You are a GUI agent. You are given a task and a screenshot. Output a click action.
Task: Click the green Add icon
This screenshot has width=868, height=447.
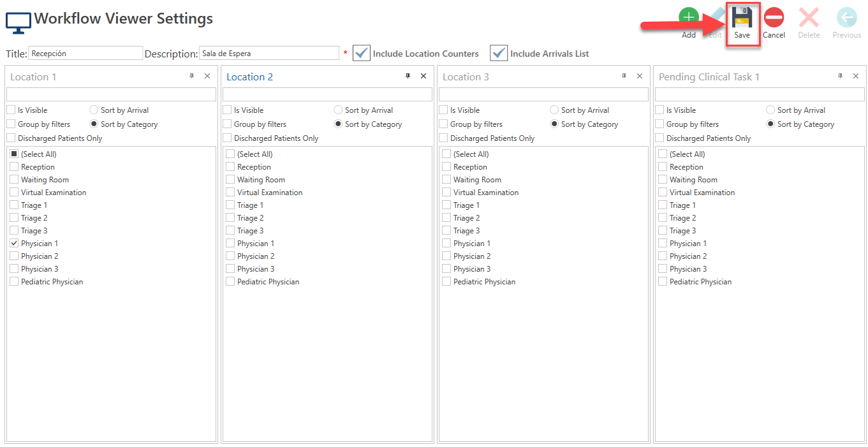tap(689, 17)
